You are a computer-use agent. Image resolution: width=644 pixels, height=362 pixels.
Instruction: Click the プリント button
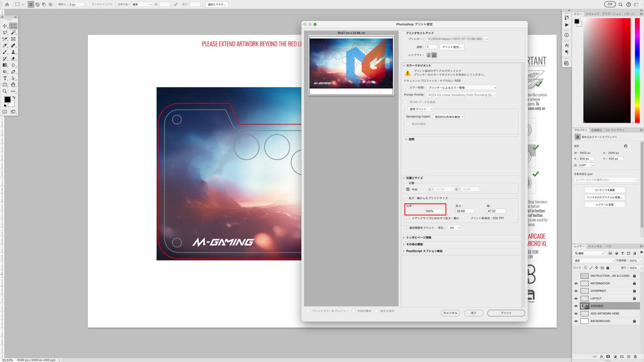tap(506, 313)
